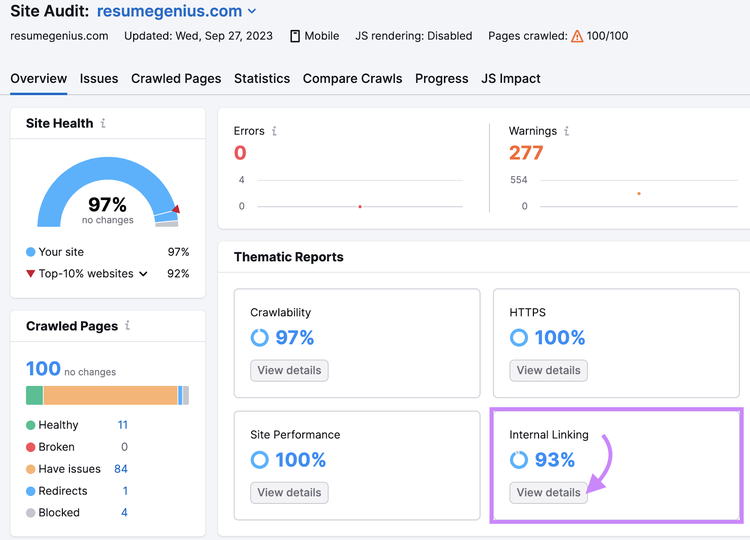The image size is (750, 540).
Task: Click Crawled Pages info icon
Action: tap(128, 325)
